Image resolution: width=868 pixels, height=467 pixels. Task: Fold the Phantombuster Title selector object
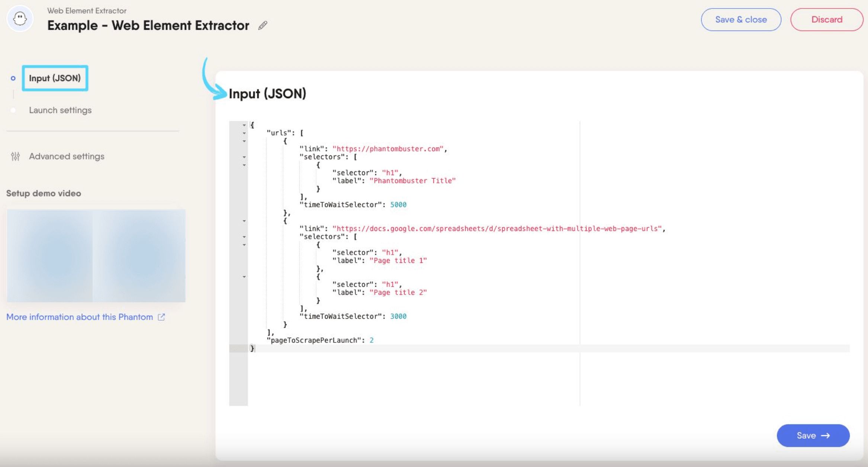pyautogui.click(x=244, y=165)
